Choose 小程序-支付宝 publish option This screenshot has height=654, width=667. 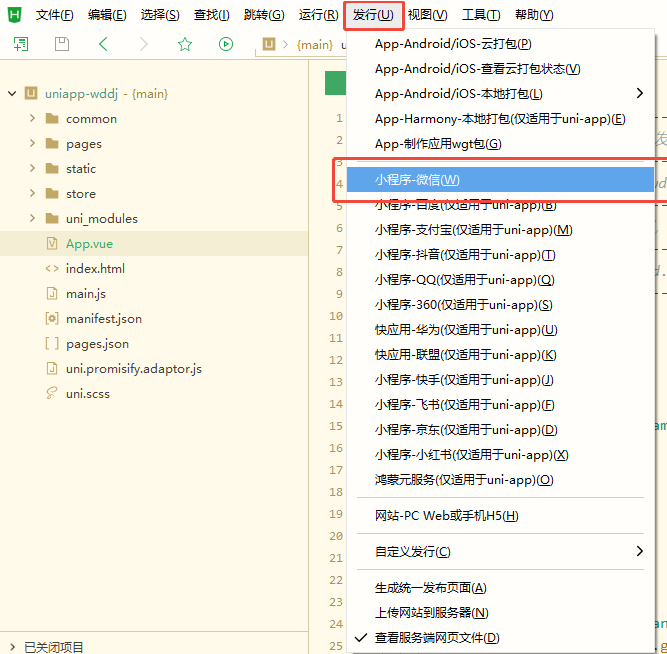tap(500, 230)
